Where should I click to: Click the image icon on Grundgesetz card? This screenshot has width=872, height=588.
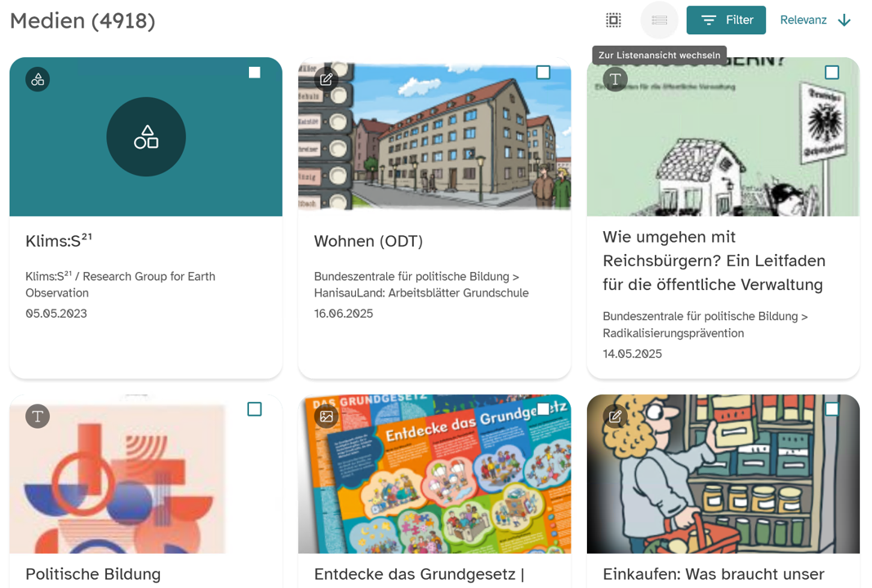pos(326,416)
